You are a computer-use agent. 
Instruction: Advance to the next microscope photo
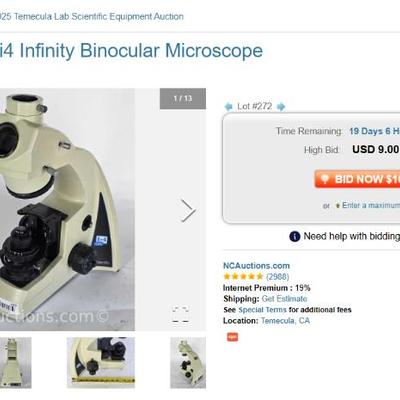pyautogui.click(x=188, y=210)
